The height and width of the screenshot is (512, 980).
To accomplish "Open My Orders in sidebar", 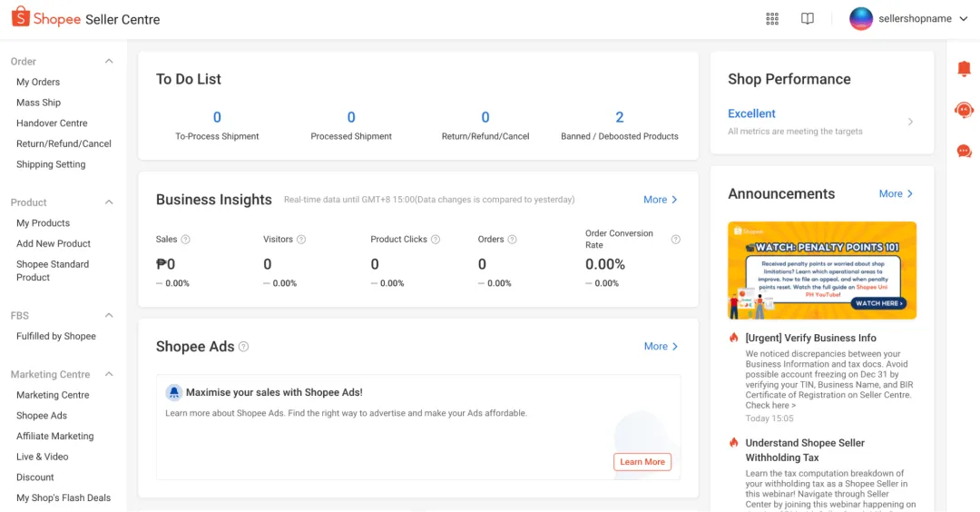I will pos(38,82).
